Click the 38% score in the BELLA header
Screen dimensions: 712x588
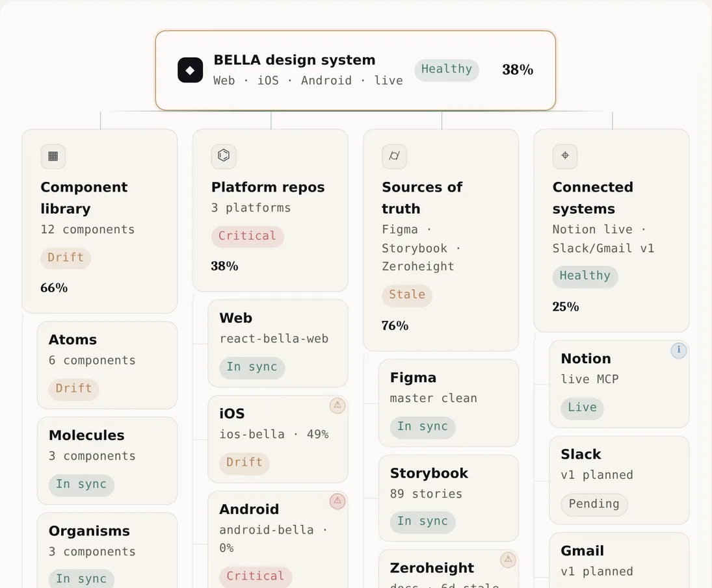[518, 70]
